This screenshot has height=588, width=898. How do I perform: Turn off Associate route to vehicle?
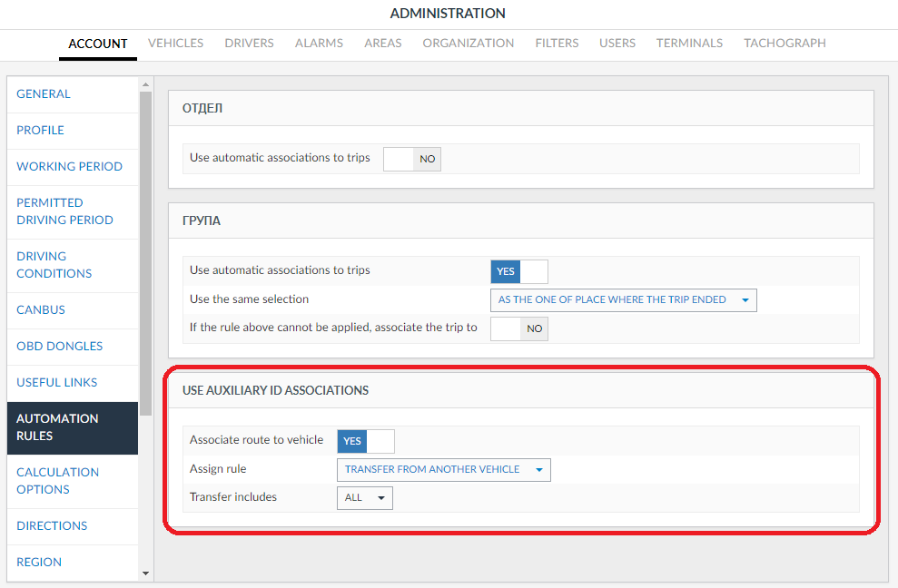(365, 442)
